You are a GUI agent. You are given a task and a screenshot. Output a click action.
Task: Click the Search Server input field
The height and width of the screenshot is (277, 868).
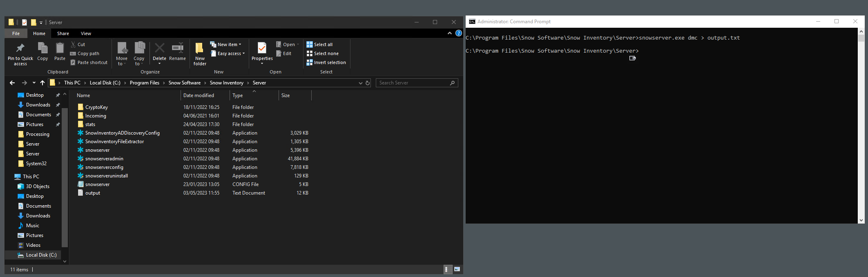[417, 83]
